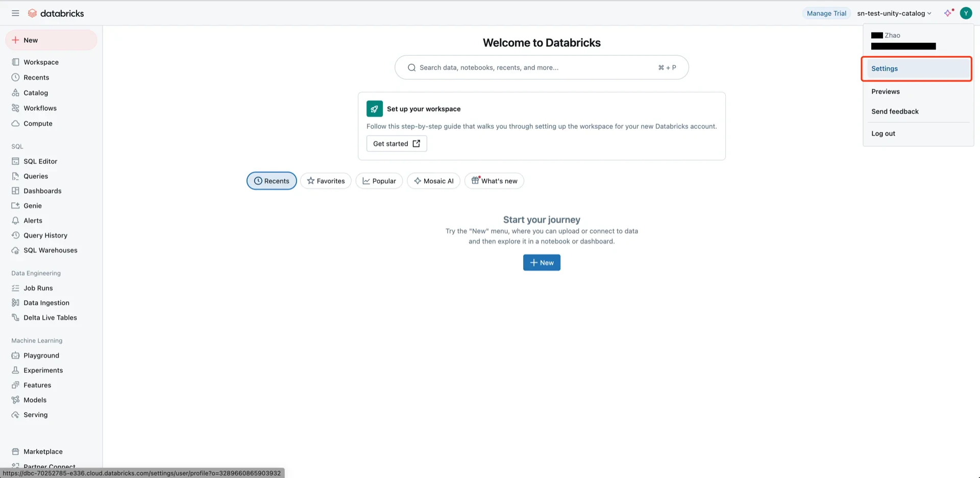Click the Get started button
Screen dimensions: 980x478
coord(397,144)
